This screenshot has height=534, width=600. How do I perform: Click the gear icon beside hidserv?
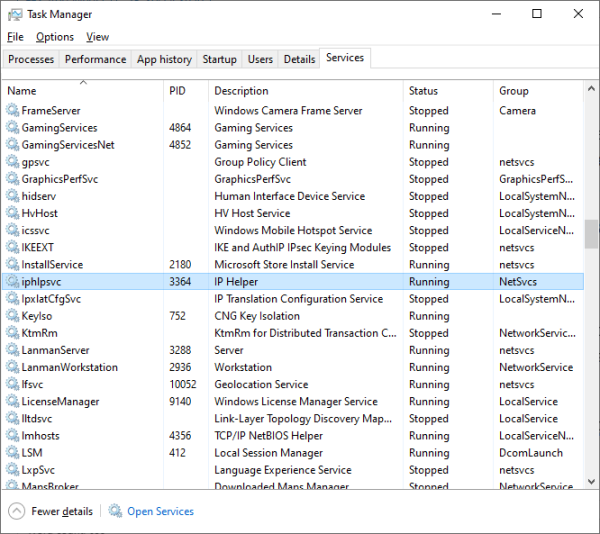click(x=13, y=196)
